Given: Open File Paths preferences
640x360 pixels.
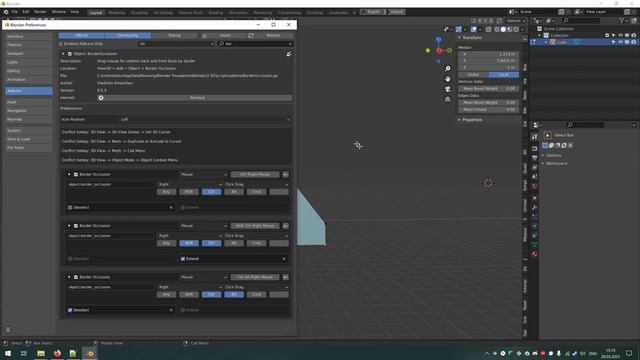Looking at the screenshot, I should tap(29, 148).
